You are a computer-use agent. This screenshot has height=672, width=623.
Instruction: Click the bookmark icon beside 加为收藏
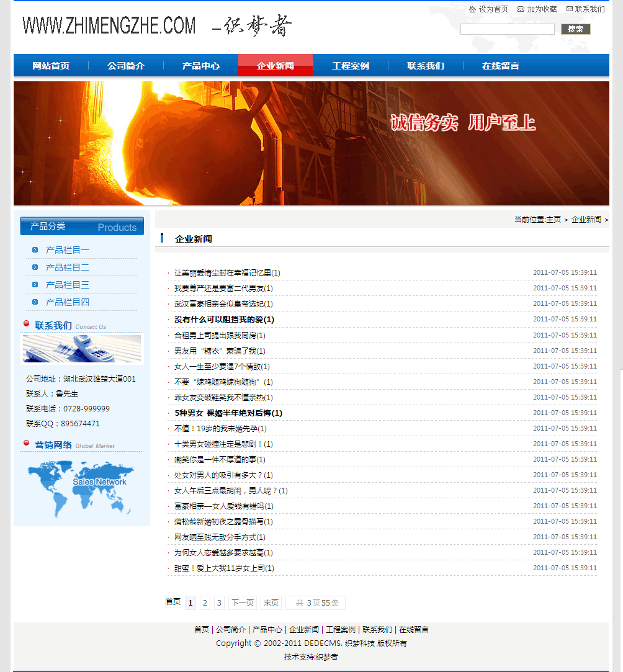(x=521, y=9)
